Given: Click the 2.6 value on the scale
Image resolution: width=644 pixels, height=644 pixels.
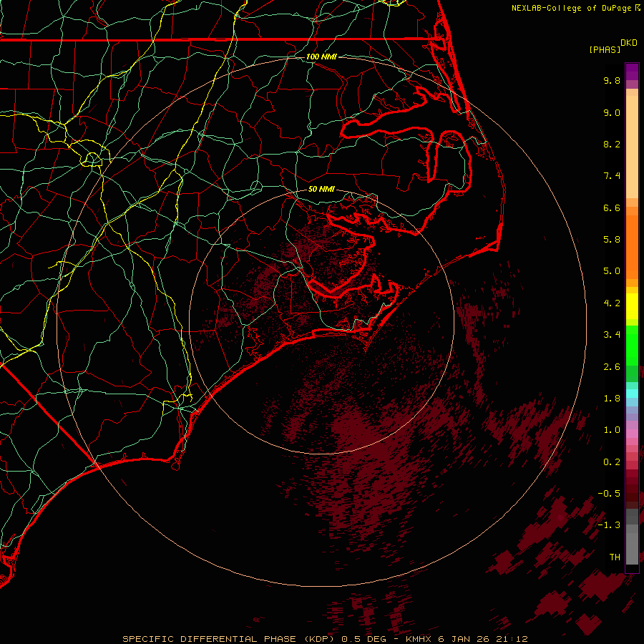Looking at the screenshot, I should pos(612,367).
